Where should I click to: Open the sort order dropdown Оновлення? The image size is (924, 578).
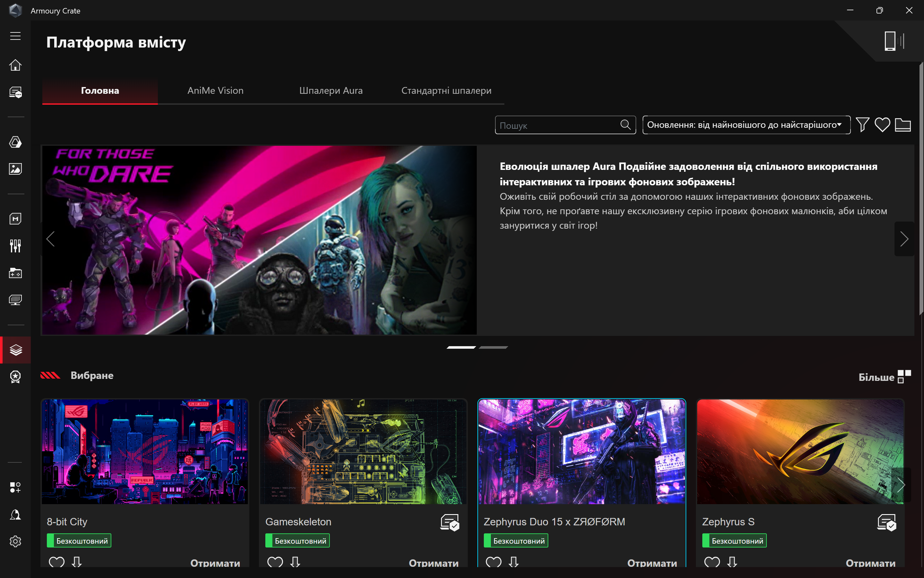[x=747, y=125]
